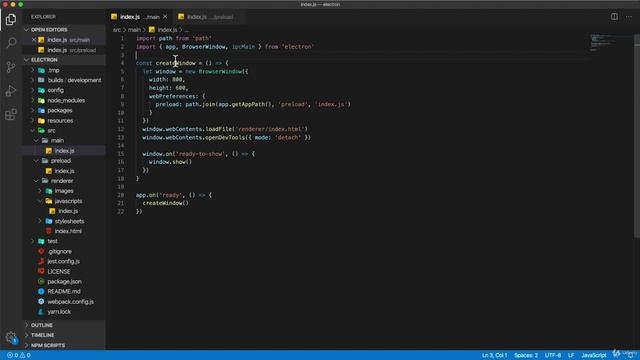Change the LF end of line sequence
This screenshot has width=640, height=360.
[571, 356]
